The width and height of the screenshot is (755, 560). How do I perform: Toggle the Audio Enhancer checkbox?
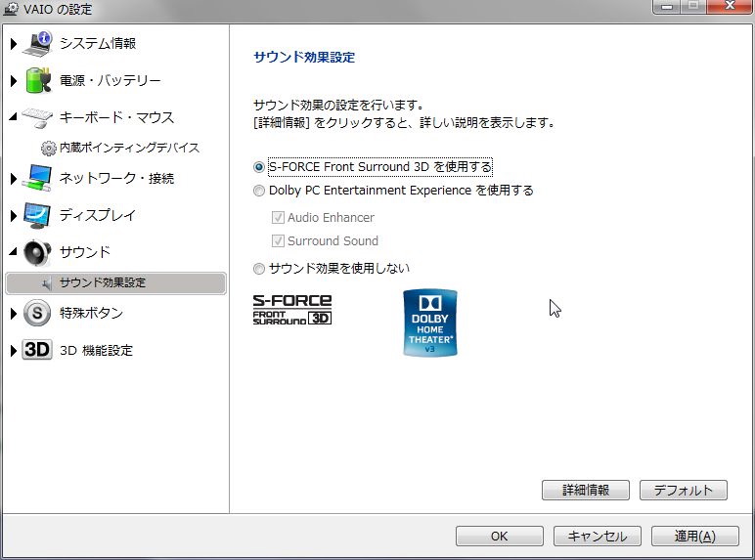tap(278, 218)
